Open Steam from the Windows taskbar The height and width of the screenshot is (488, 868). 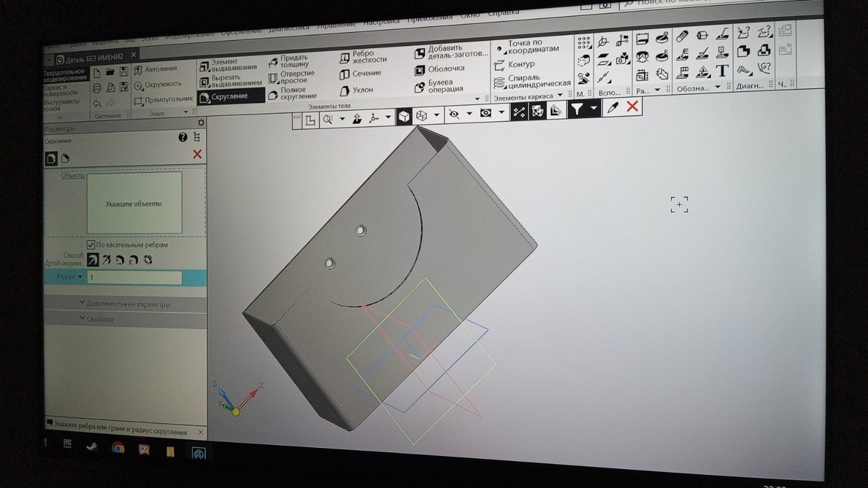pos(91,447)
